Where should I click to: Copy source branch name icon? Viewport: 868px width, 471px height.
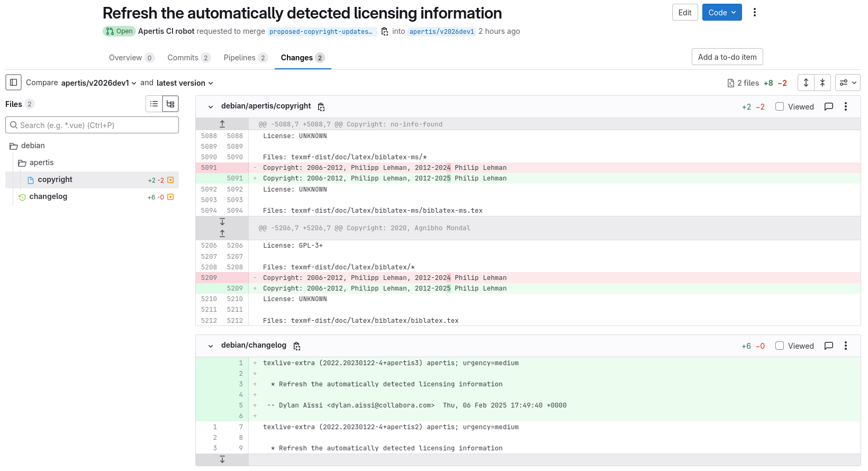coord(385,32)
